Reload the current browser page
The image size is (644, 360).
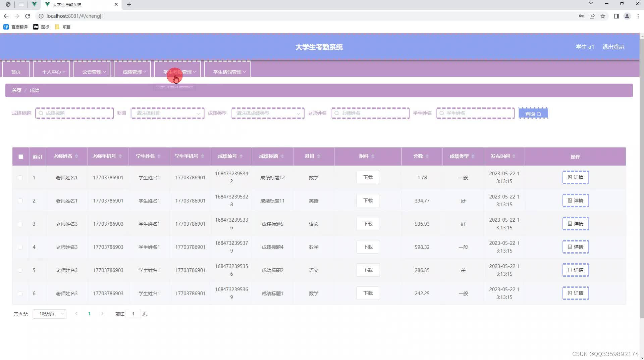28,16
